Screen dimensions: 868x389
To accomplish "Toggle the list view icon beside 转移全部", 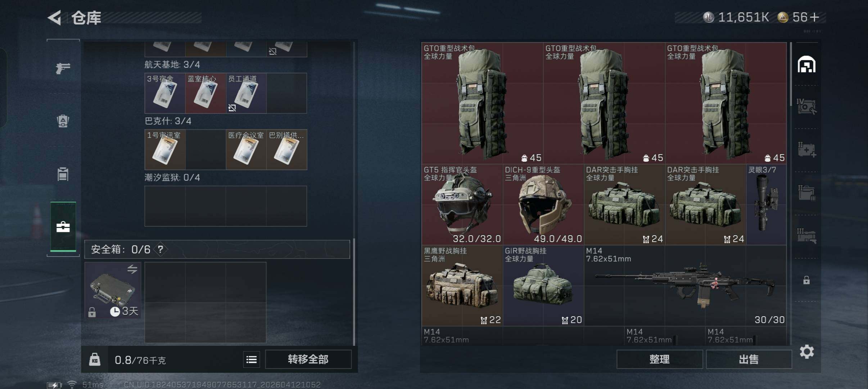I will (252, 359).
